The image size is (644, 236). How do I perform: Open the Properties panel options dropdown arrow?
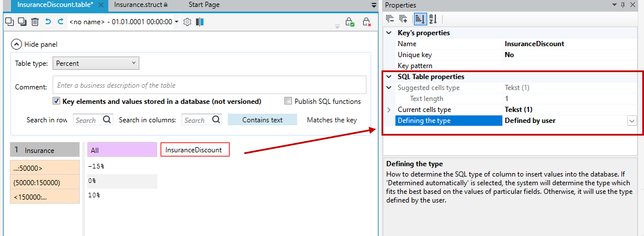tap(615, 5)
